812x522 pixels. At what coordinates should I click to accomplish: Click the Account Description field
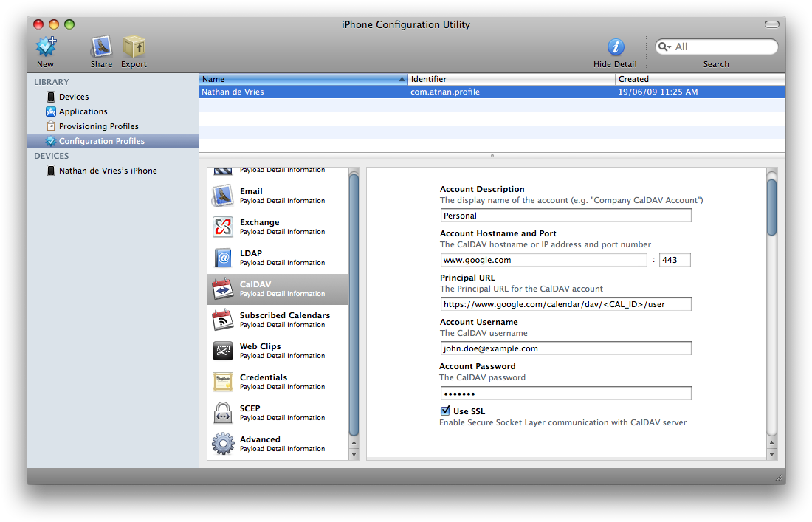(565, 216)
